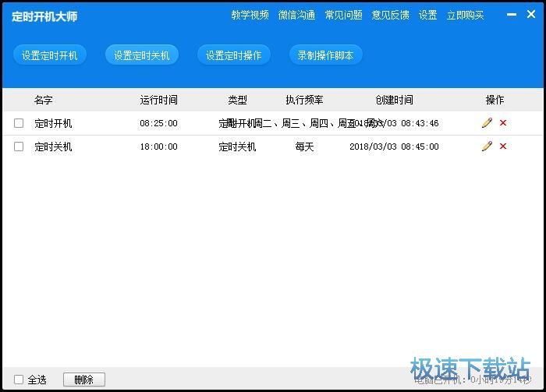Open the 教学视频 menu item
Screen dimensions: 546x392
250,15
